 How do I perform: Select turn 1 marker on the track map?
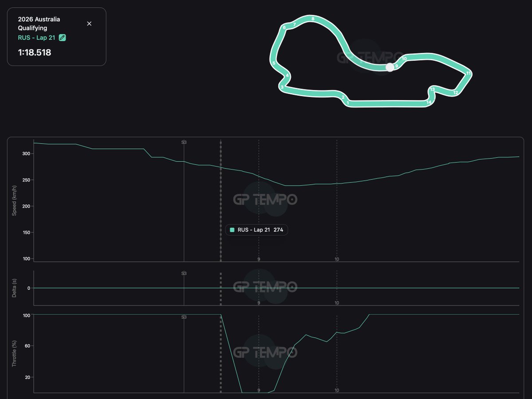click(x=348, y=103)
